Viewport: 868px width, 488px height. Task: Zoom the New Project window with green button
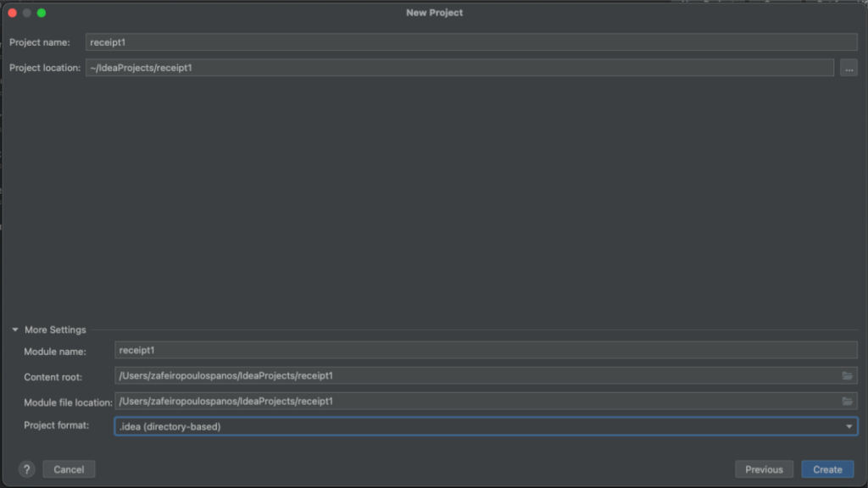click(42, 13)
